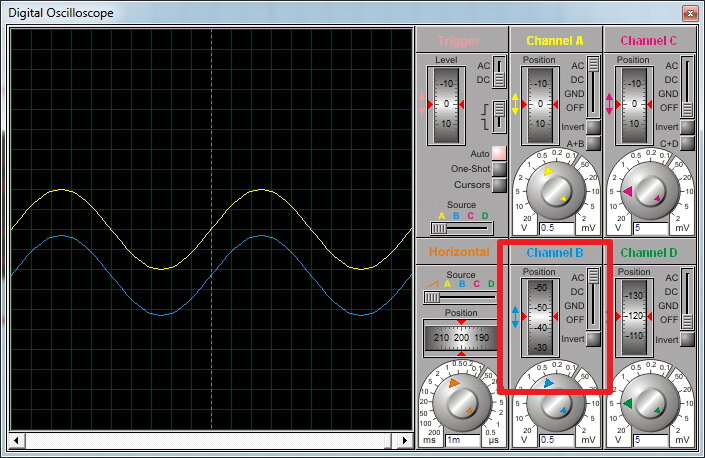Toggle Channel A Invert button
Screen dimensions: 705x458
(593, 127)
